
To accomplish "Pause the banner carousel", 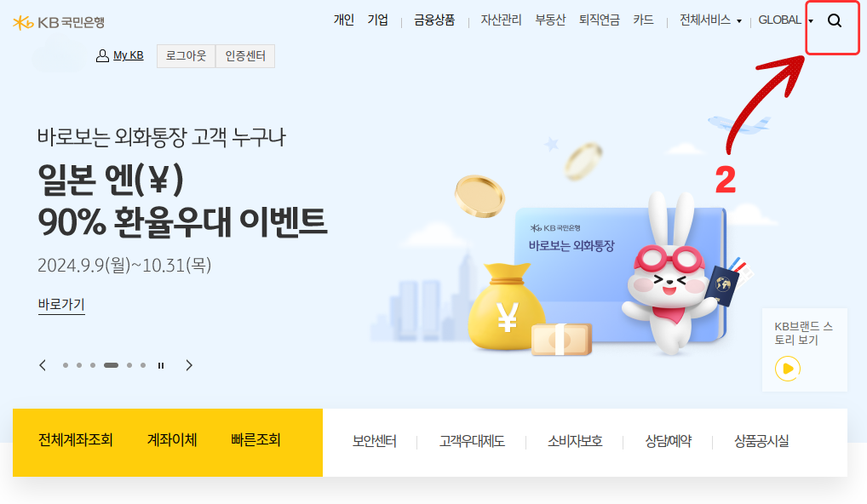I will click(x=161, y=365).
